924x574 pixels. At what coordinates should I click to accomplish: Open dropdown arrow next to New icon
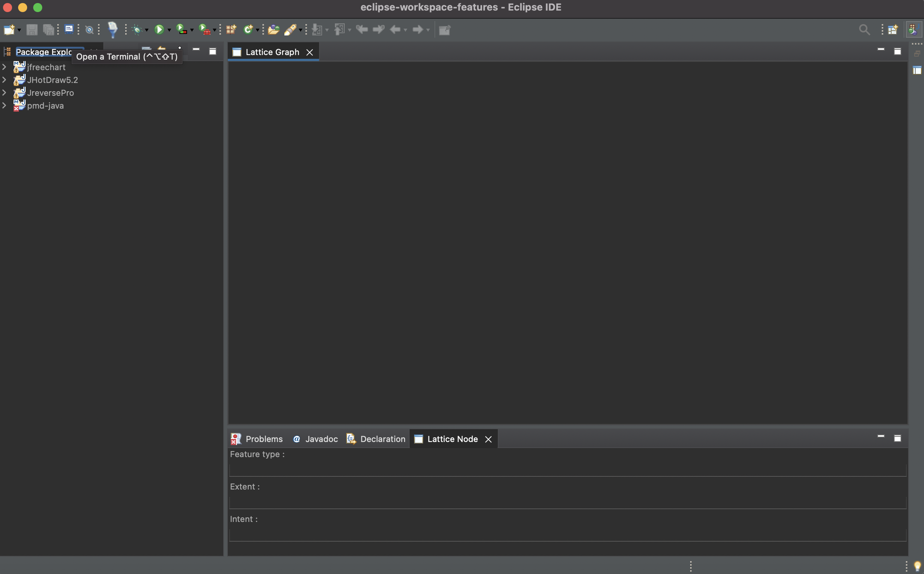[x=19, y=30]
